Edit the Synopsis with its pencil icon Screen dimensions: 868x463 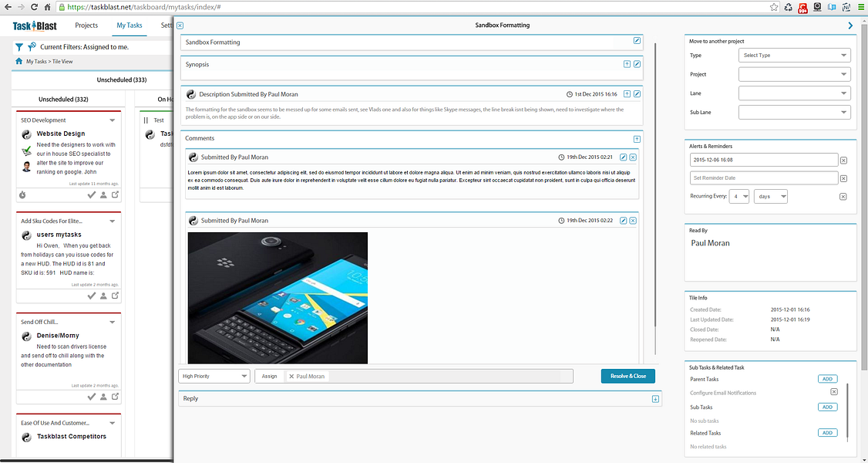[x=638, y=64]
